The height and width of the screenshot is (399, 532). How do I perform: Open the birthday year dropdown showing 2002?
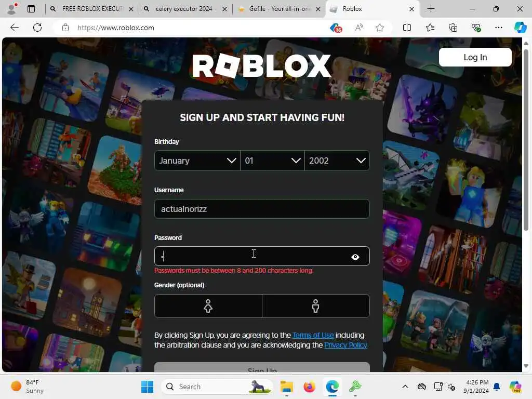click(337, 161)
